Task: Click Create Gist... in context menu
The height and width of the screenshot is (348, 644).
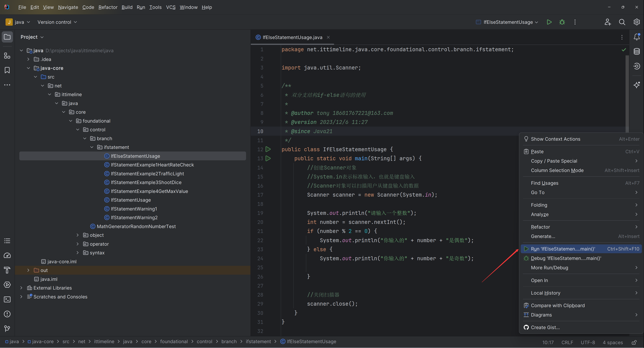Action: click(581, 327)
